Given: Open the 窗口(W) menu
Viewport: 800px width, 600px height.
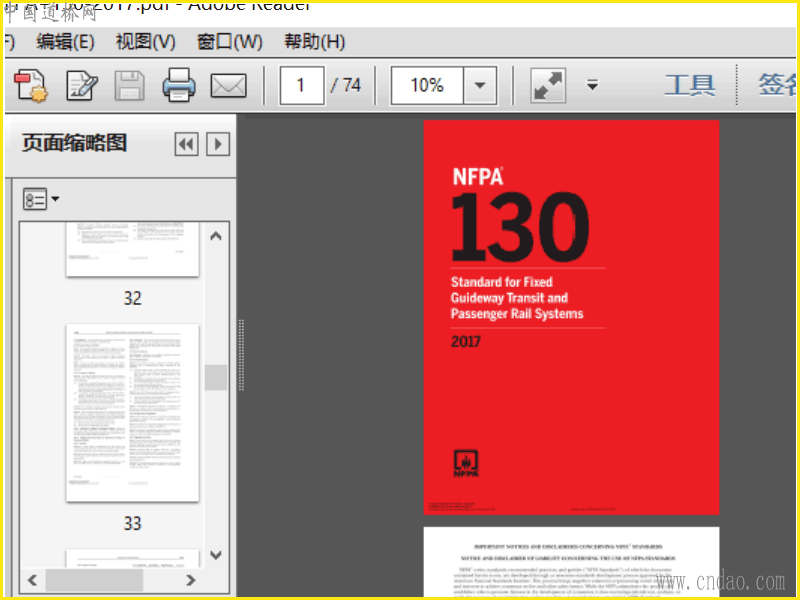Looking at the screenshot, I should [230, 42].
